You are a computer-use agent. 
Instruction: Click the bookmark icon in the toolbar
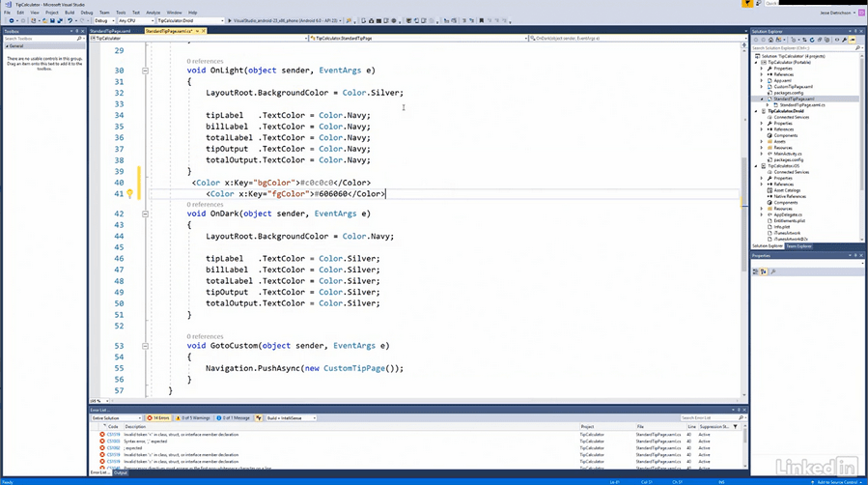point(481,20)
